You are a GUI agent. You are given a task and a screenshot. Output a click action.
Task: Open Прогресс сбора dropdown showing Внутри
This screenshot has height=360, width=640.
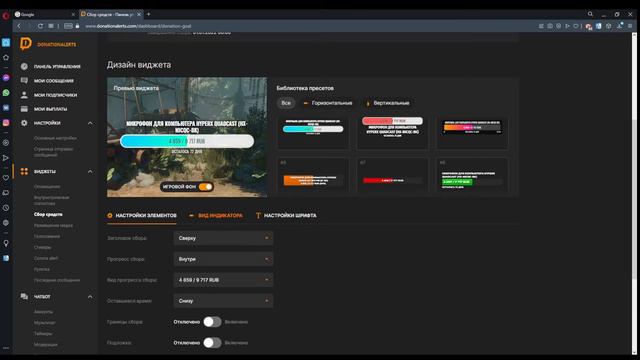click(223, 259)
